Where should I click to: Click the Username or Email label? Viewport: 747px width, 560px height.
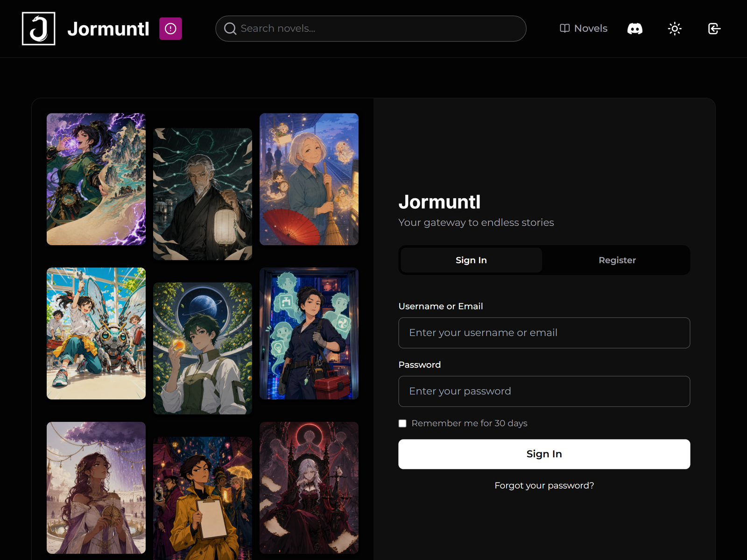tap(440, 306)
